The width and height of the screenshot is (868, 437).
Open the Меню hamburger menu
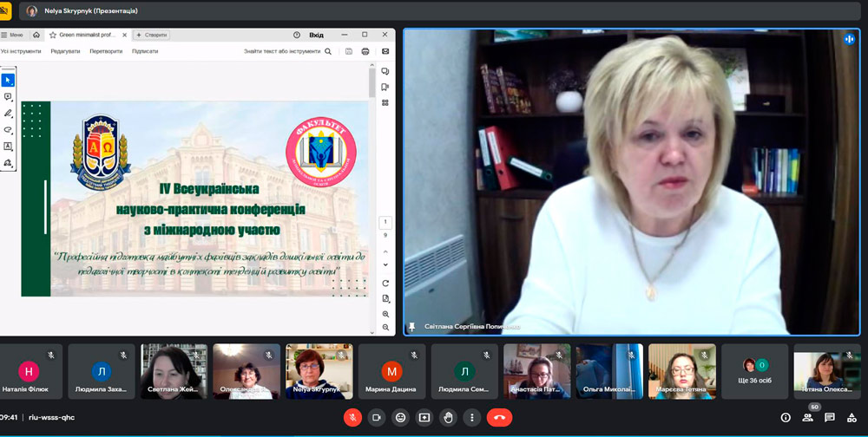12,35
